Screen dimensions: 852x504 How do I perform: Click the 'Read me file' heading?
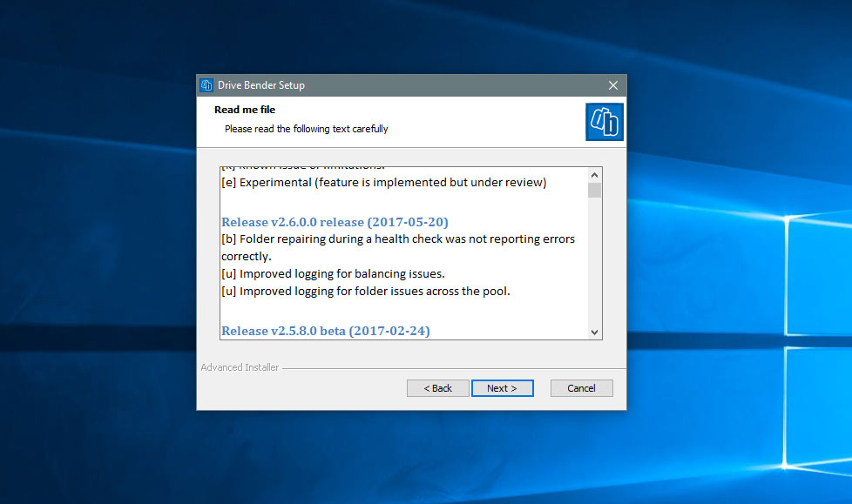point(245,110)
